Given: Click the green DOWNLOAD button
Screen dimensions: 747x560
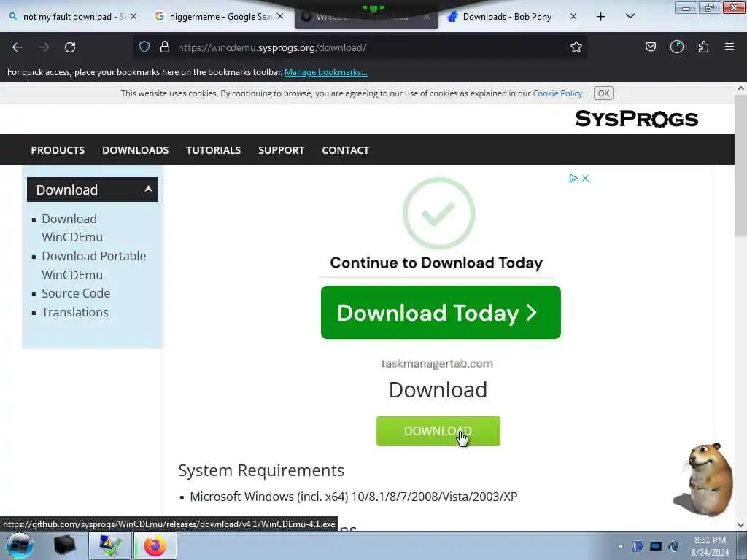Looking at the screenshot, I should point(438,431).
